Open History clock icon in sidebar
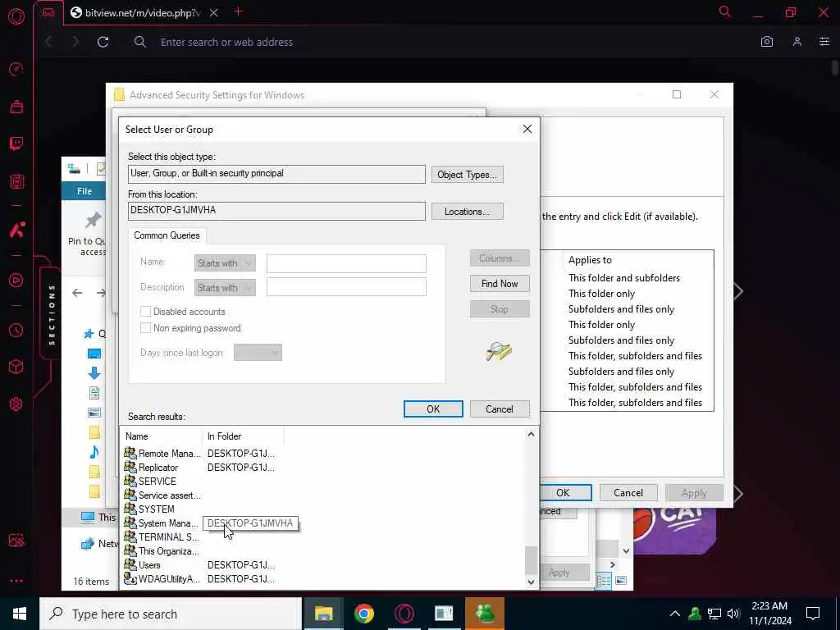The width and height of the screenshot is (840, 630). coord(16,330)
